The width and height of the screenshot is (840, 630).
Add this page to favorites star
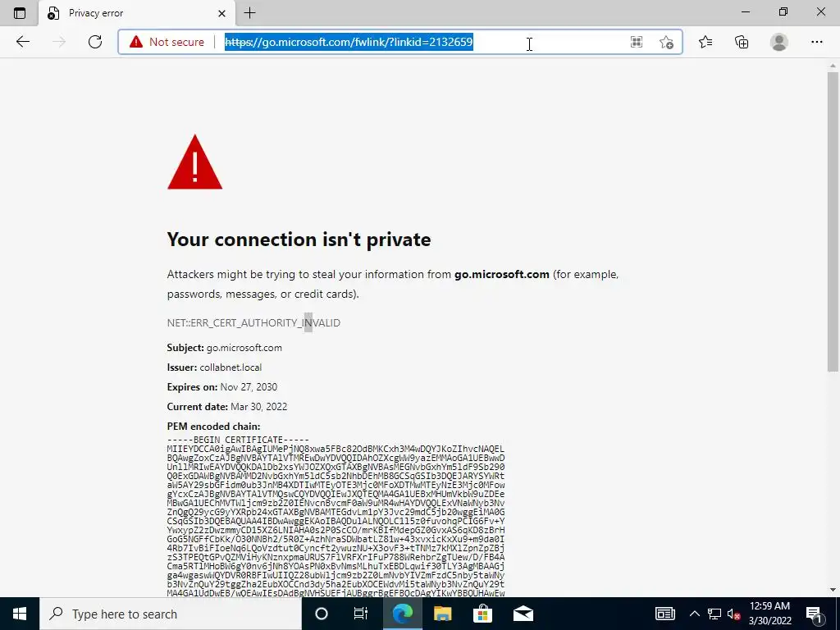pyautogui.click(x=666, y=42)
